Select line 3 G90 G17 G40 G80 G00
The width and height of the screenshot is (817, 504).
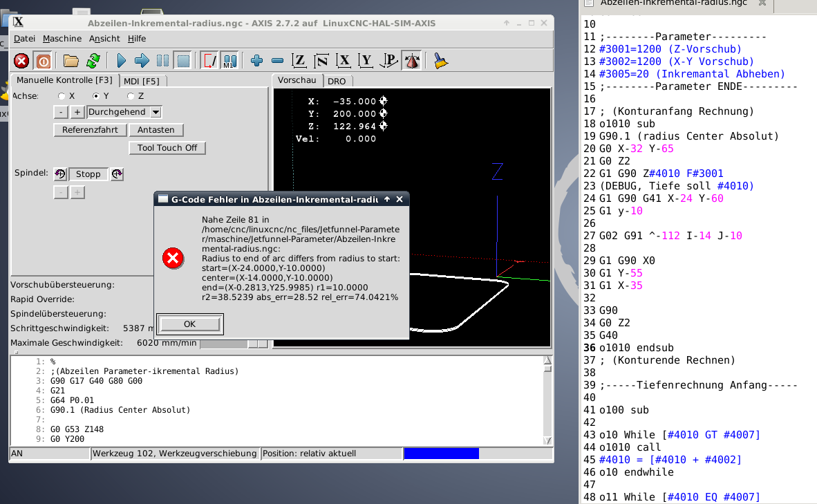point(96,381)
